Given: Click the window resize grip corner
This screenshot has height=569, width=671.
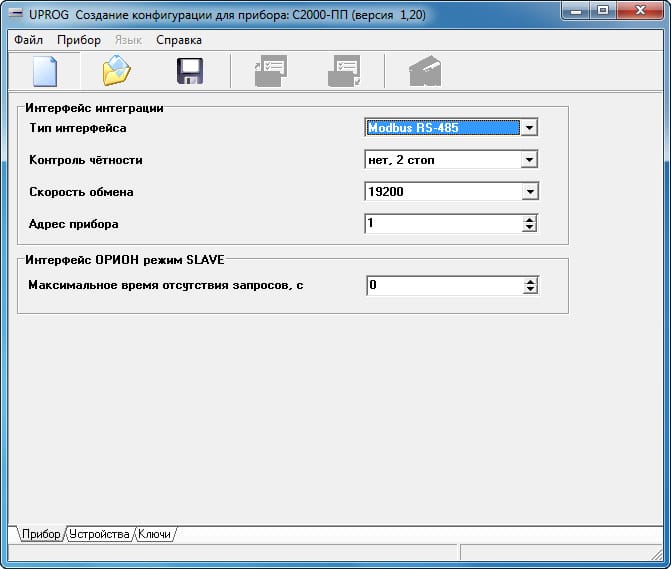Looking at the screenshot, I should [x=656, y=554].
